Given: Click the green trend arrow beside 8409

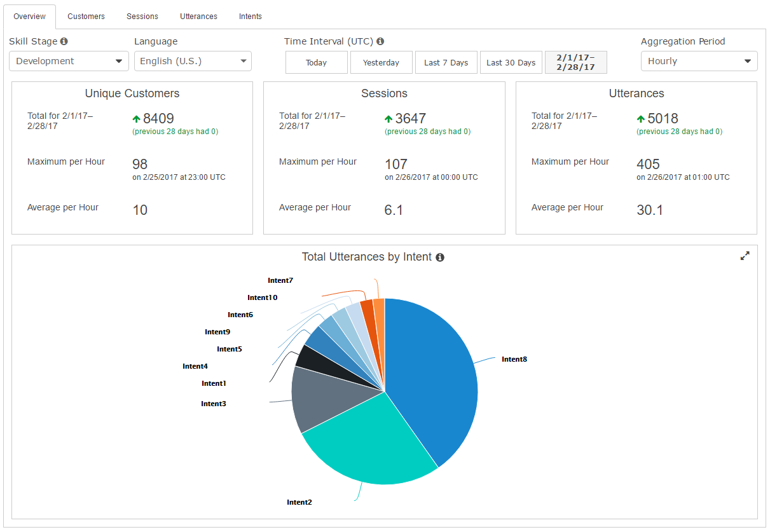Looking at the screenshot, I should [135, 118].
